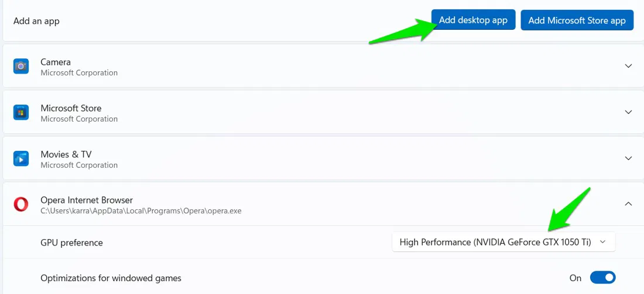This screenshot has height=294, width=644.
Task: Select the Microsoft Store app name text
Action: 71,108
